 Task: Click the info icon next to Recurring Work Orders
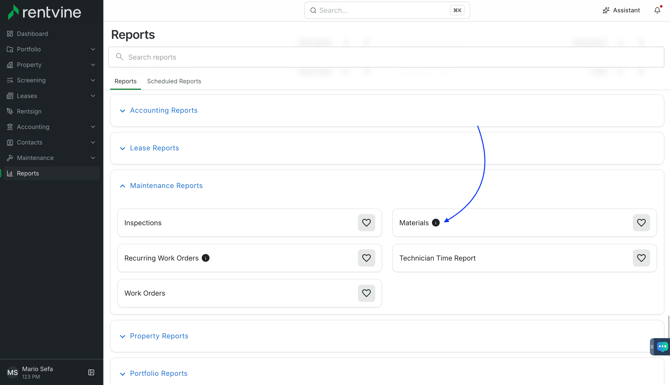click(x=206, y=258)
